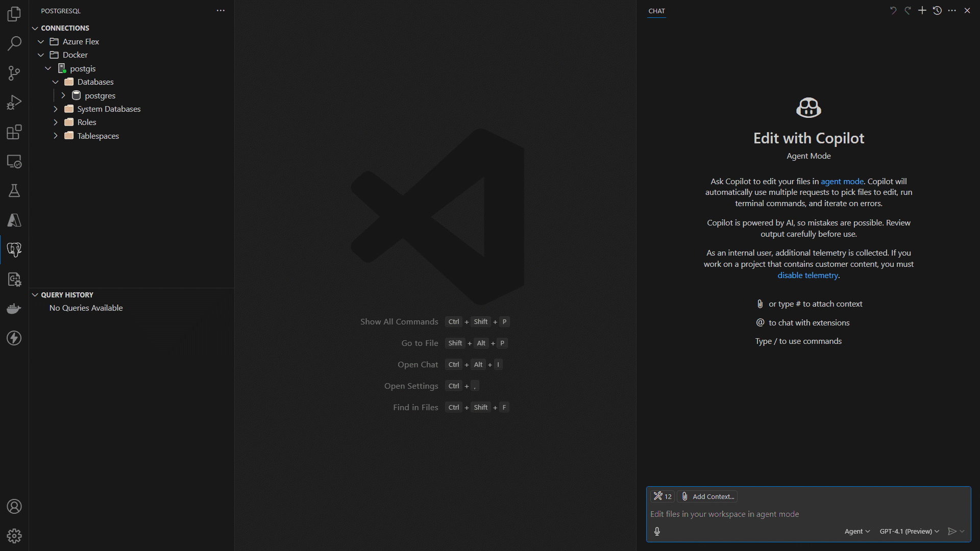The height and width of the screenshot is (551, 980).
Task: Open the Testing flask icon
Action: (x=14, y=191)
